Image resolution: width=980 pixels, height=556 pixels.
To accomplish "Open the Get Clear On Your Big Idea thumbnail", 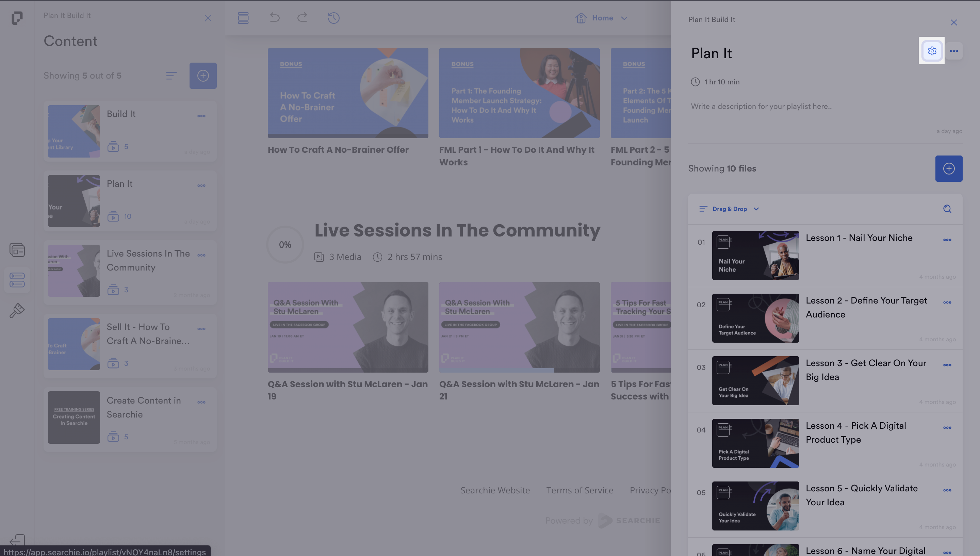I will tap(755, 381).
